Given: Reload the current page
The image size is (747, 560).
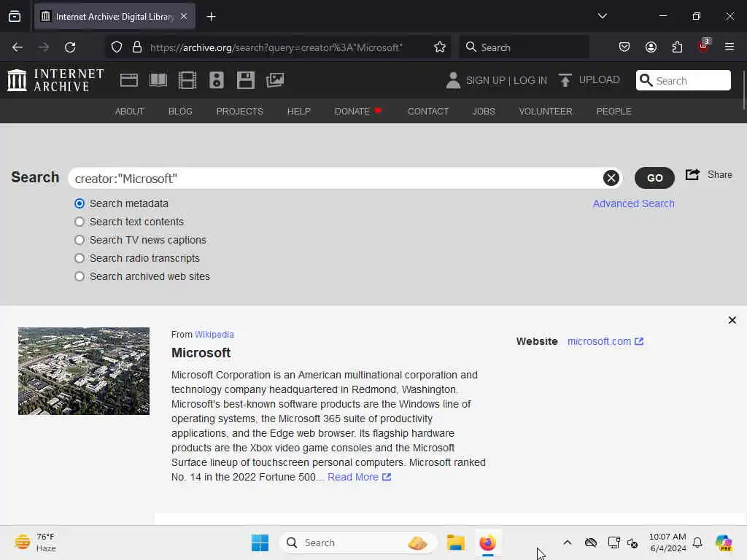Looking at the screenshot, I should pyautogui.click(x=70, y=47).
